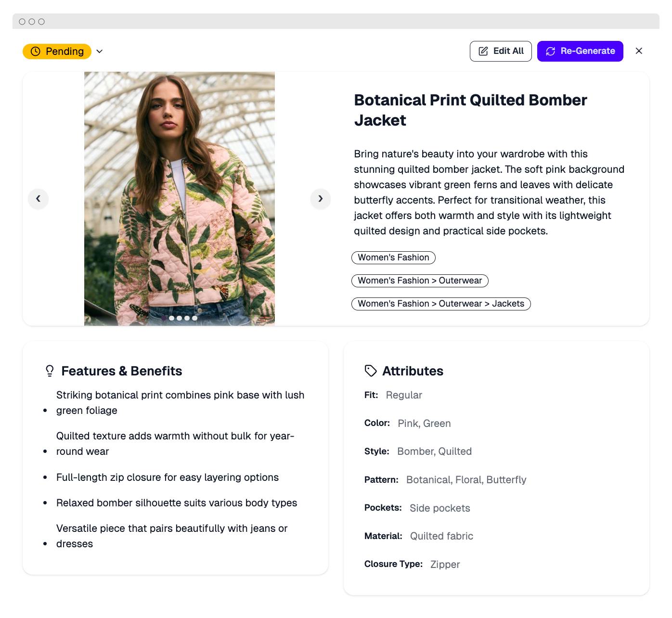Select the pencil edit icon beside Edit All
The image size is (672, 618).
[x=483, y=51]
